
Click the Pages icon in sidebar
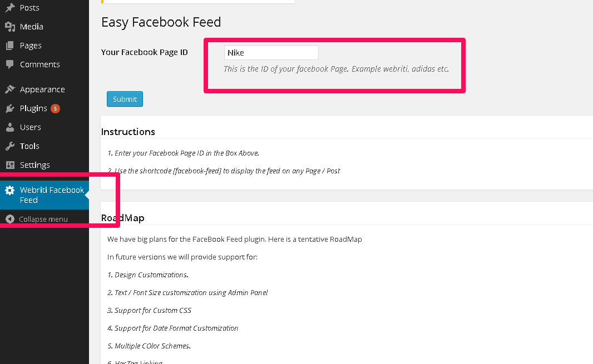(10, 46)
